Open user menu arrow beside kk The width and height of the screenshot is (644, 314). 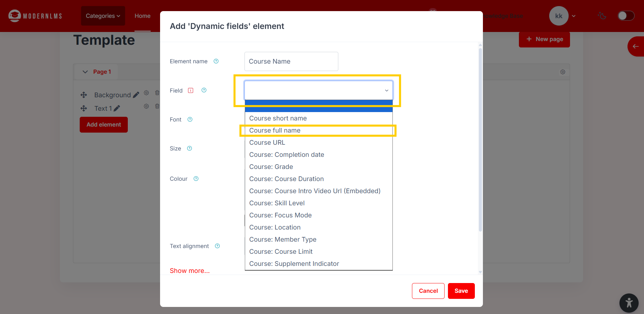coord(574,16)
